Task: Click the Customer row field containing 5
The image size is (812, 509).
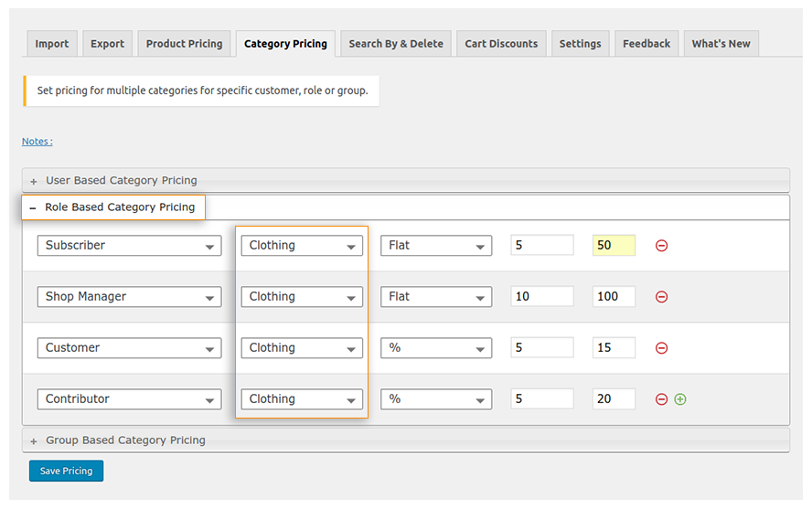Action: (542, 347)
